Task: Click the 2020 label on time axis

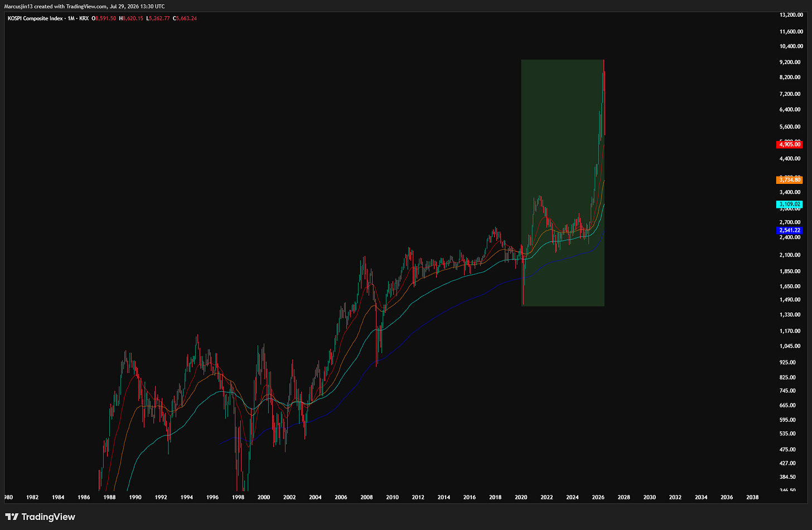Action: click(x=521, y=497)
